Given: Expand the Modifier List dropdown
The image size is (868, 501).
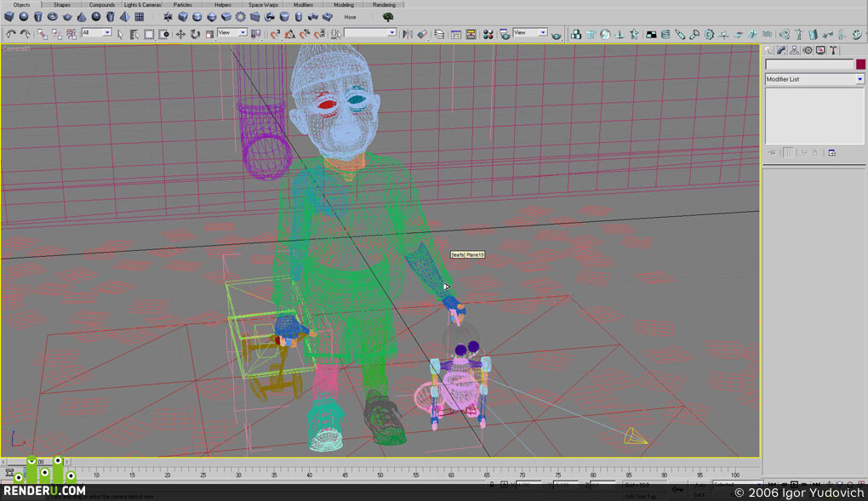Looking at the screenshot, I should click(x=814, y=79).
